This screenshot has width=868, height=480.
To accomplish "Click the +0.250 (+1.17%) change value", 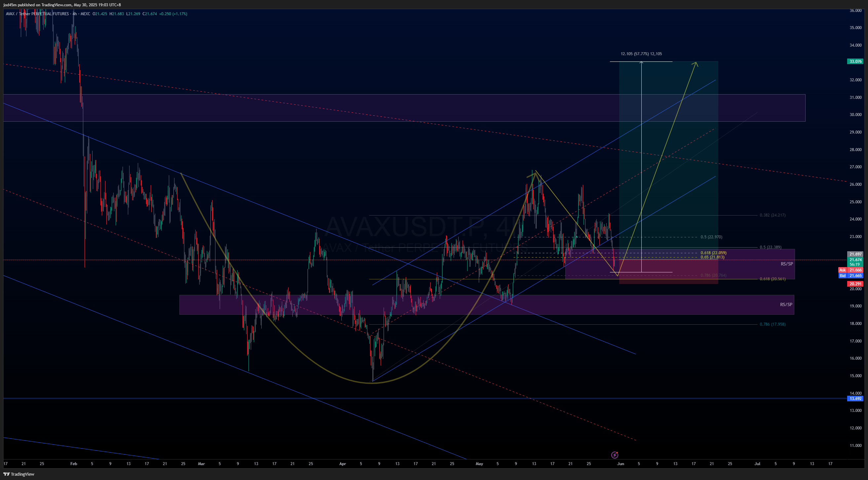I will point(173,14).
